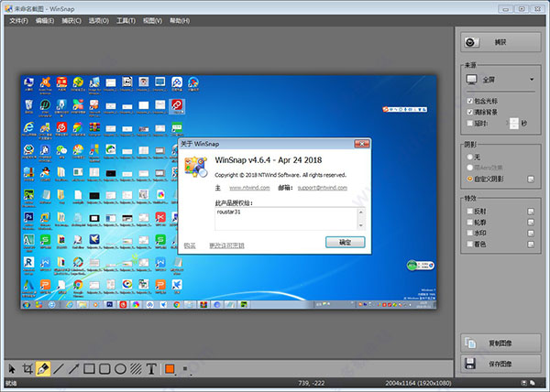Select the pointer selection tool
Screen dimensions: 550x392
pos(12,369)
